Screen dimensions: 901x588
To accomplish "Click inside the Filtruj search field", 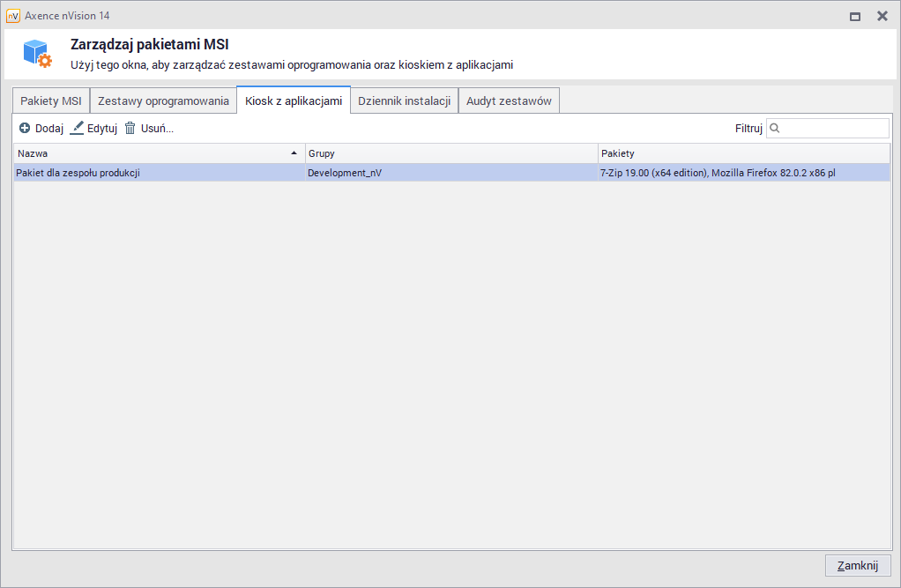I will pyautogui.click(x=835, y=129).
